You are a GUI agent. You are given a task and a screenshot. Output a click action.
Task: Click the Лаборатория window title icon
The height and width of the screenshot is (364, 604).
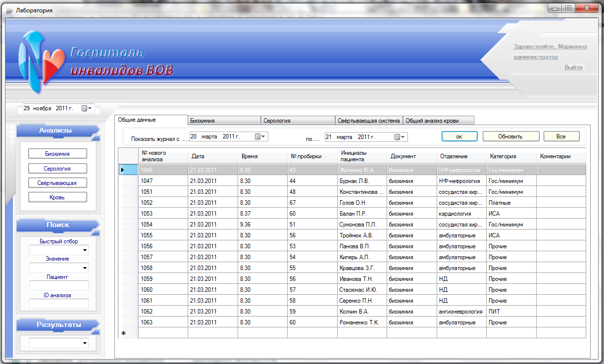tap(9, 10)
